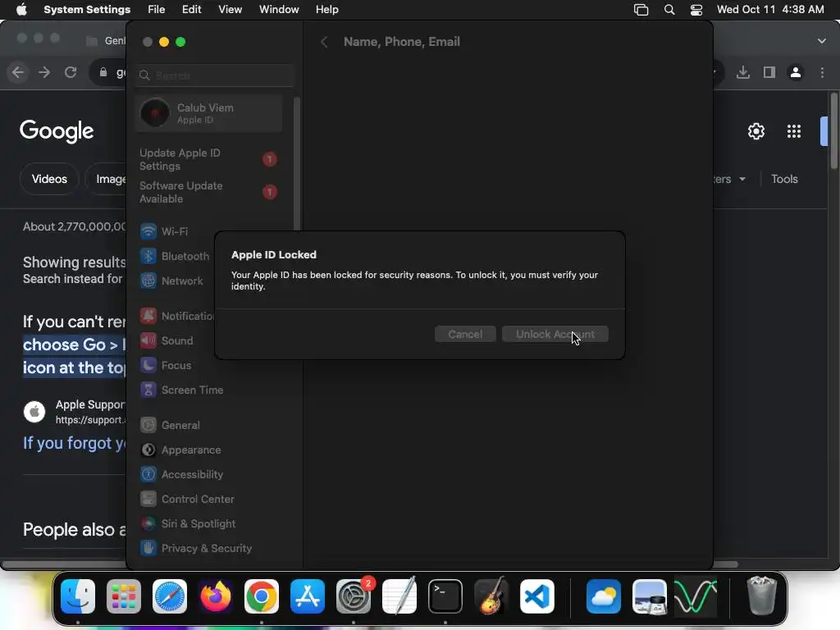Open the Network globe icon in sidebar
The height and width of the screenshot is (630, 840).
pyautogui.click(x=148, y=281)
